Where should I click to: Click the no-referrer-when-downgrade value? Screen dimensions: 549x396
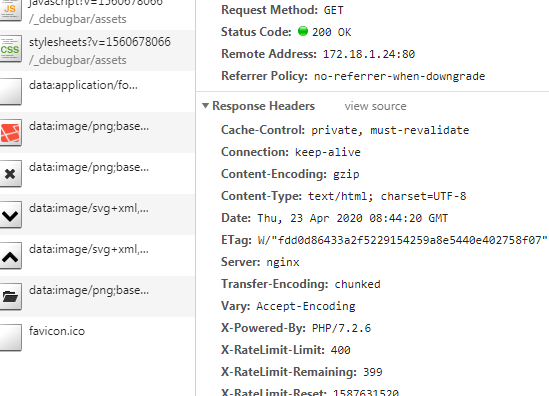(399, 76)
